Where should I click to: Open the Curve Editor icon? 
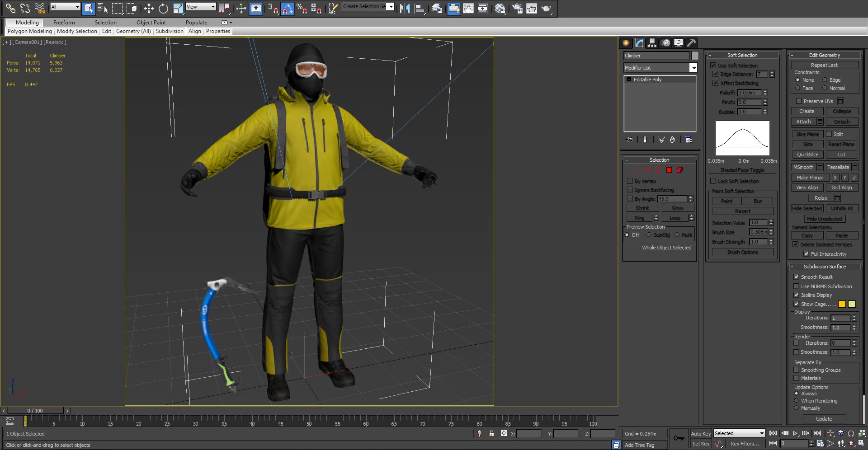[468, 8]
